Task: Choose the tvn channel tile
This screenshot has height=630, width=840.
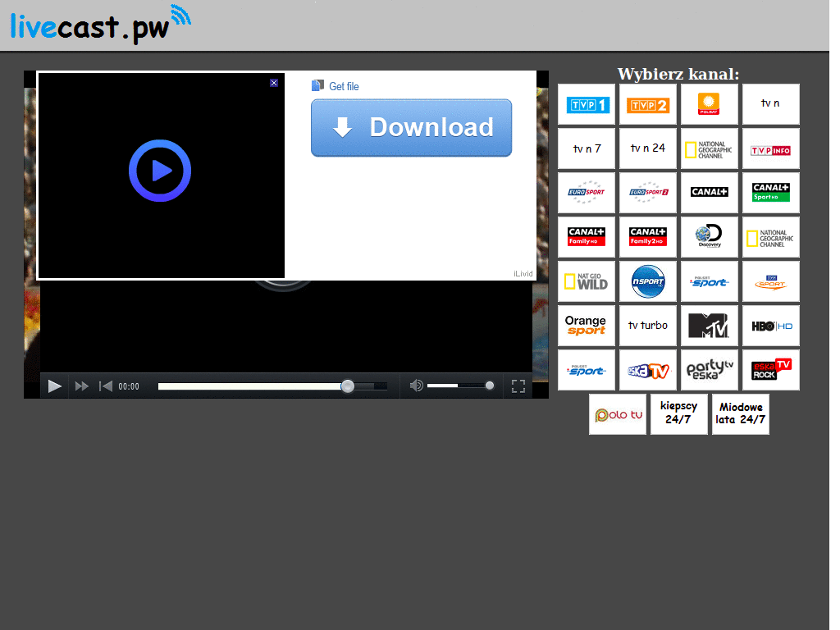Action: coord(771,104)
